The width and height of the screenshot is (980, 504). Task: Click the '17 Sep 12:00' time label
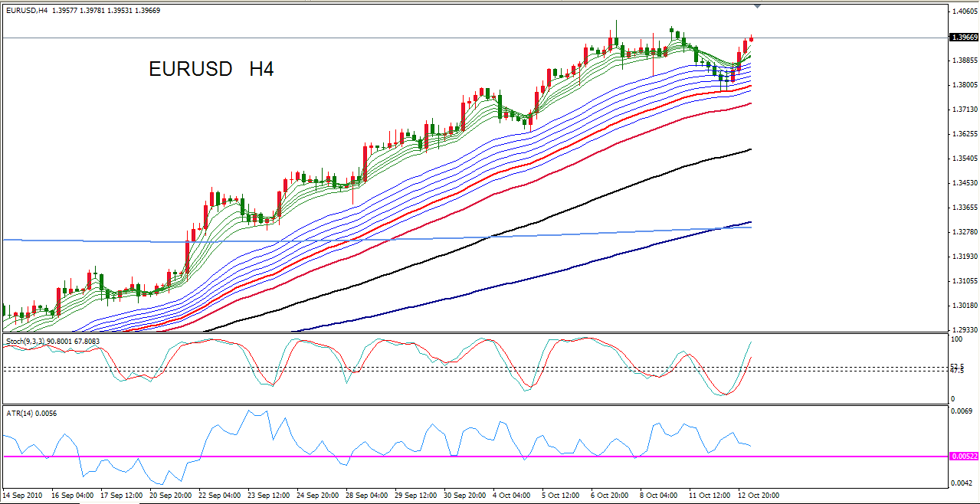pos(122,496)
